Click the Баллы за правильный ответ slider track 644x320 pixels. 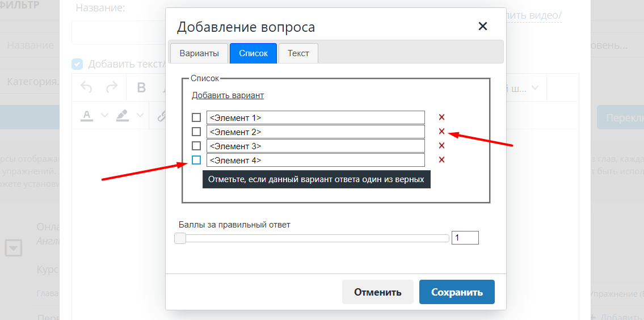[x=312, y=238]
